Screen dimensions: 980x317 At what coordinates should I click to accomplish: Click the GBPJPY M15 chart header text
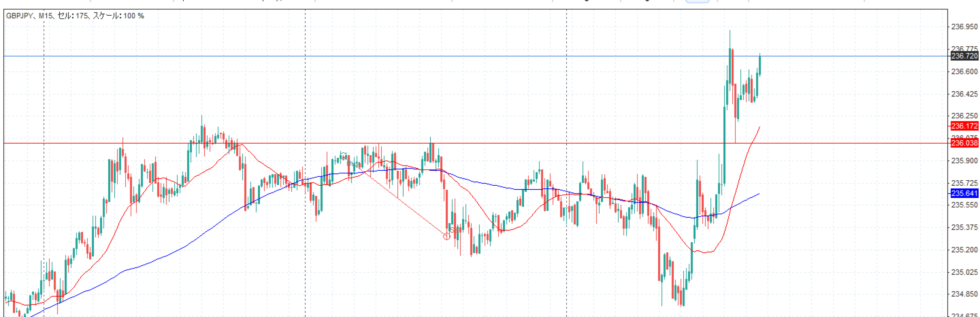75,16
